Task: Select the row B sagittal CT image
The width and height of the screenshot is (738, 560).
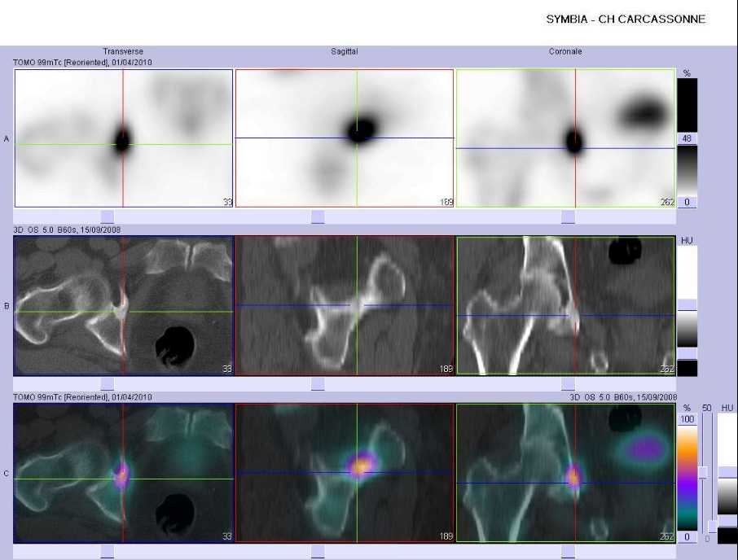Action: pos(344,305)
